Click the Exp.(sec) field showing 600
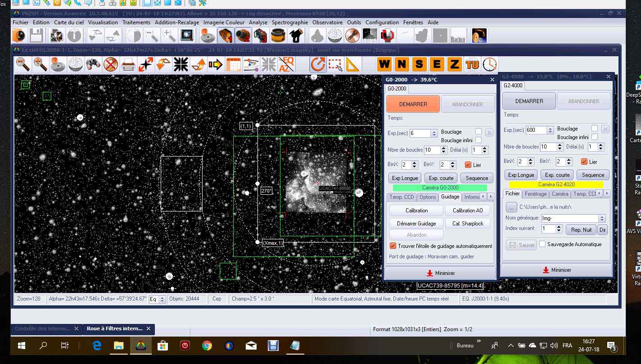Screen dimensions: 641x364 [x=535, y=130]
